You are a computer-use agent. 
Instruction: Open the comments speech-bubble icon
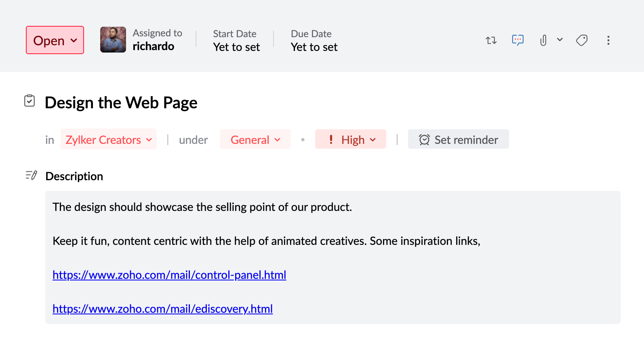518,40
